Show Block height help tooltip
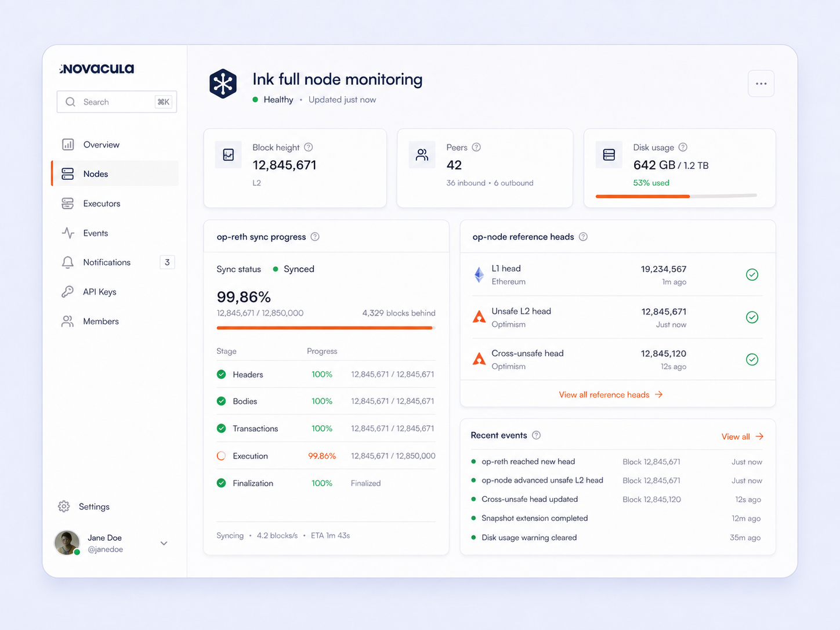 coord(309,147)
